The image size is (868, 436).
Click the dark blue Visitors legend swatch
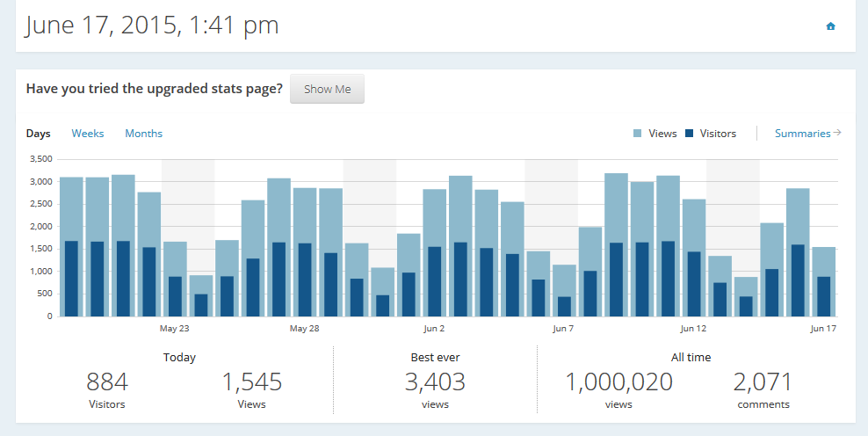tap(690, 134)
